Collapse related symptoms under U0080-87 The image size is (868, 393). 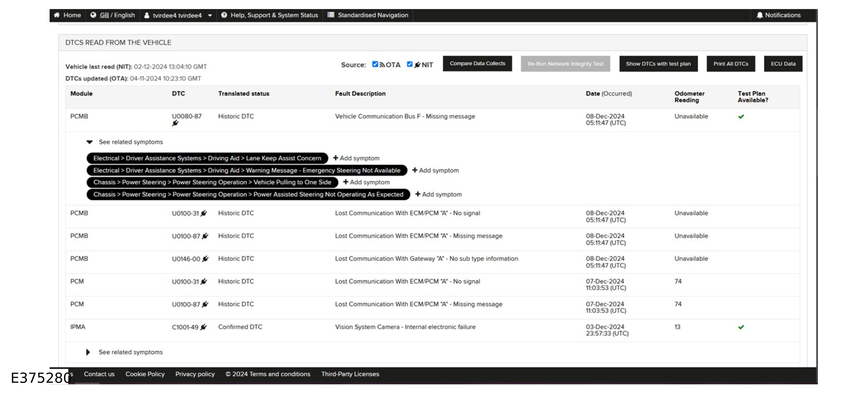(x=89, y=142)
